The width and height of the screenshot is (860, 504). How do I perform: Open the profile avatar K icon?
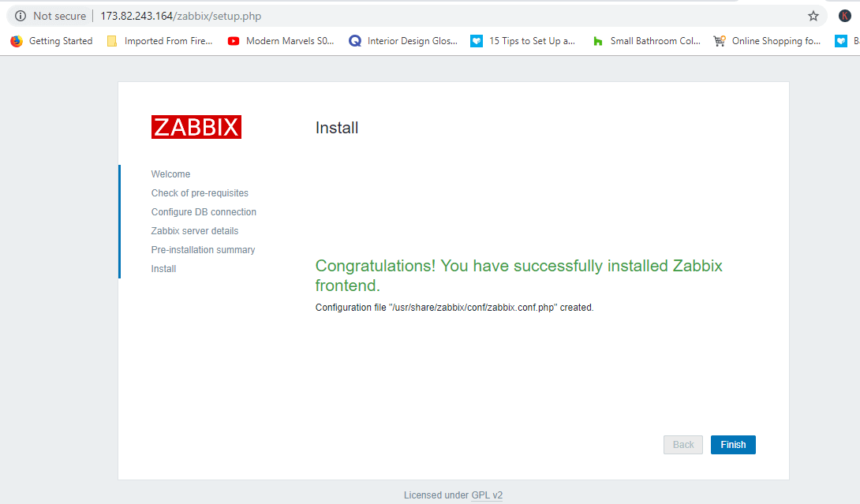[x=845, y=16]
